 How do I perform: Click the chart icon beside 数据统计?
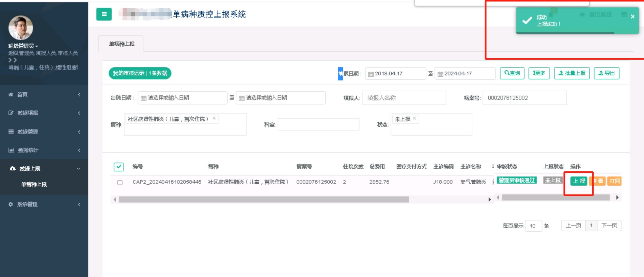(x=11, y=150)
